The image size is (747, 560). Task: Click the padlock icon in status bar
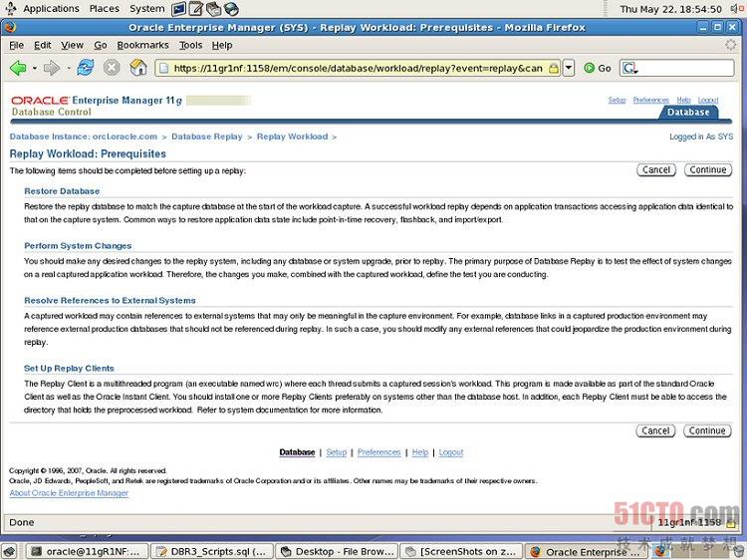pyautogui.click(x=732, y=522)
